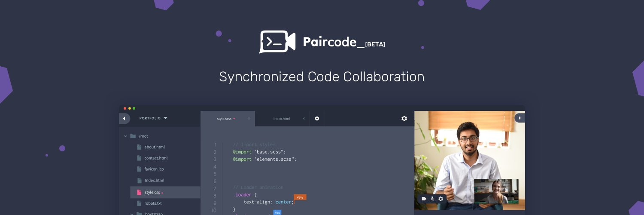Collapse the video panel with right arrow
This screenshot has height=215, width=644.
tap(519, 118)
